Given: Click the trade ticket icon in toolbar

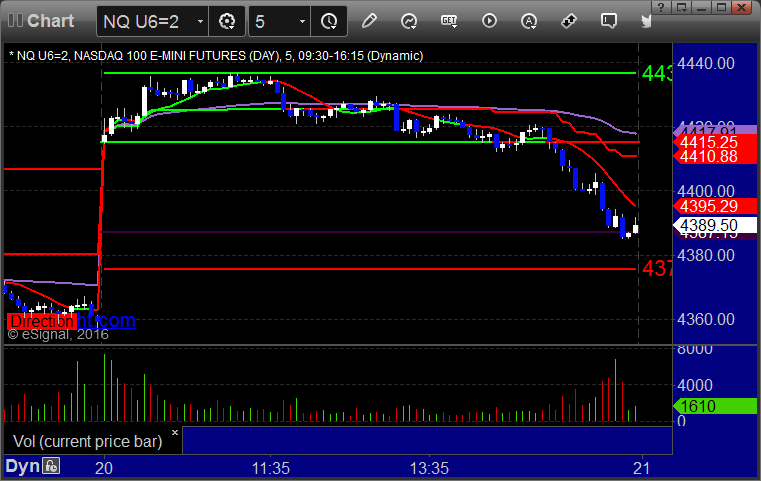Looking at the screenshot, I should click(x=569, y=21).
